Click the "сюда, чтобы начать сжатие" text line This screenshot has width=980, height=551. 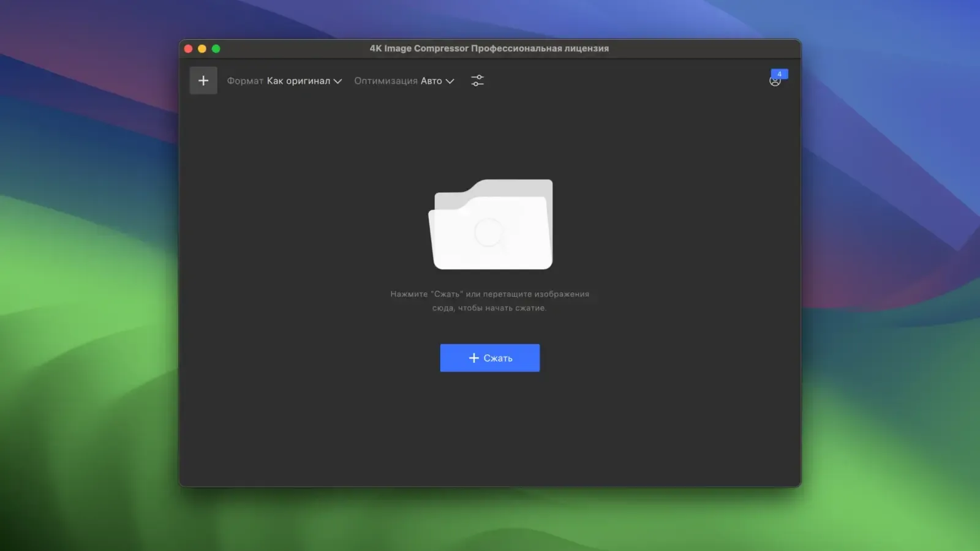(x=489, y=308)
